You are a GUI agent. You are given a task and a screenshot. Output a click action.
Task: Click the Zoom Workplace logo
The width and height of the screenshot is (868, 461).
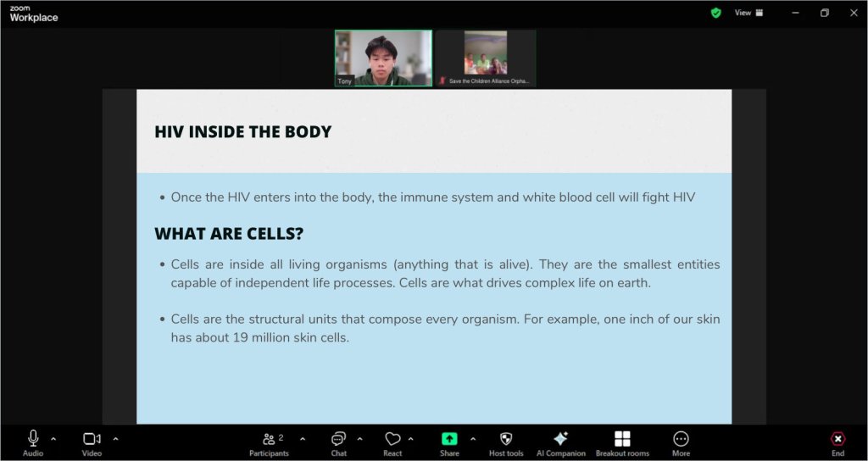33,14
